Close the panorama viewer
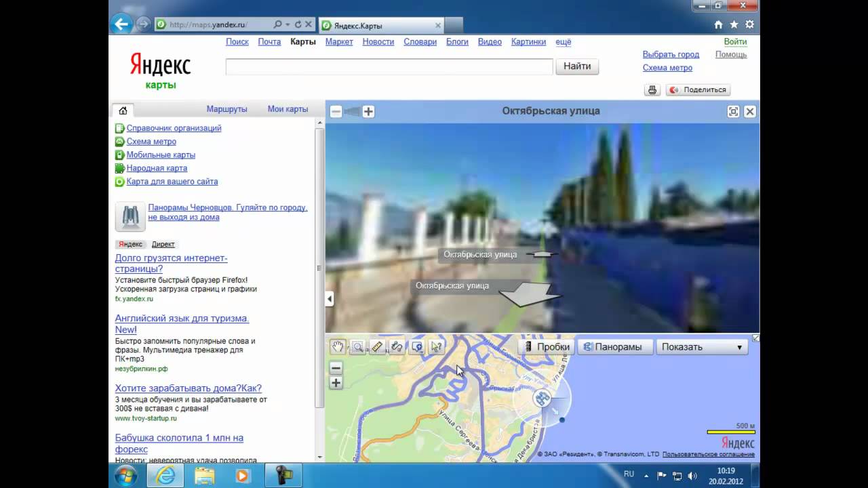This screenshot has width=868, height=488. 750,112
